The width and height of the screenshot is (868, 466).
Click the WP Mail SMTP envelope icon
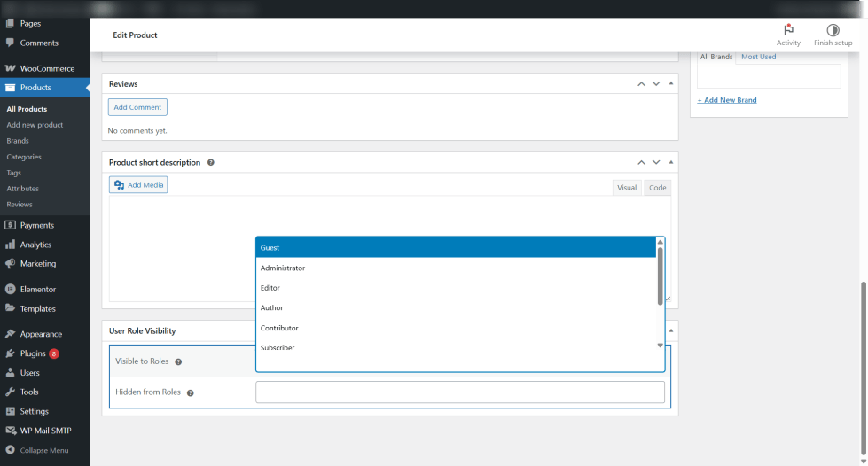click(x=10, y=431)
